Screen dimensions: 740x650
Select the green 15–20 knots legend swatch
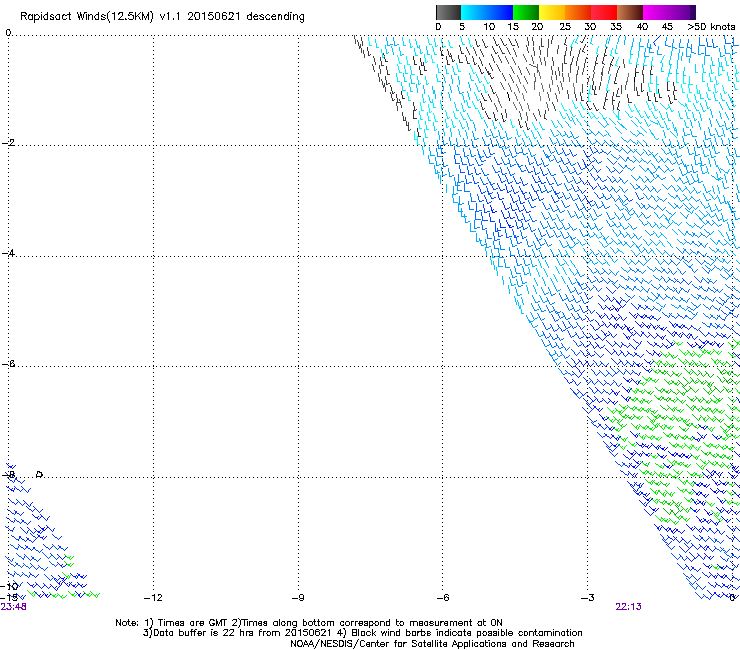[x=526, y=12]
